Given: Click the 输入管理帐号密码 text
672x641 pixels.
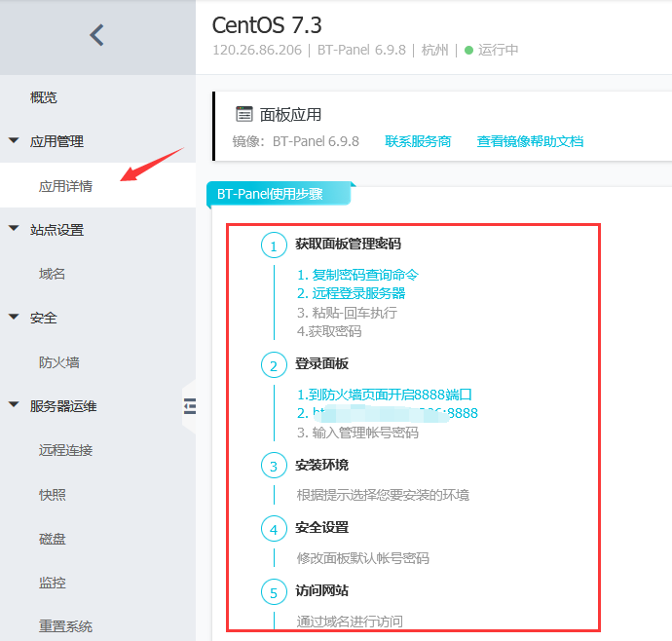Looking at the screenshot, I should click(365, 433).
